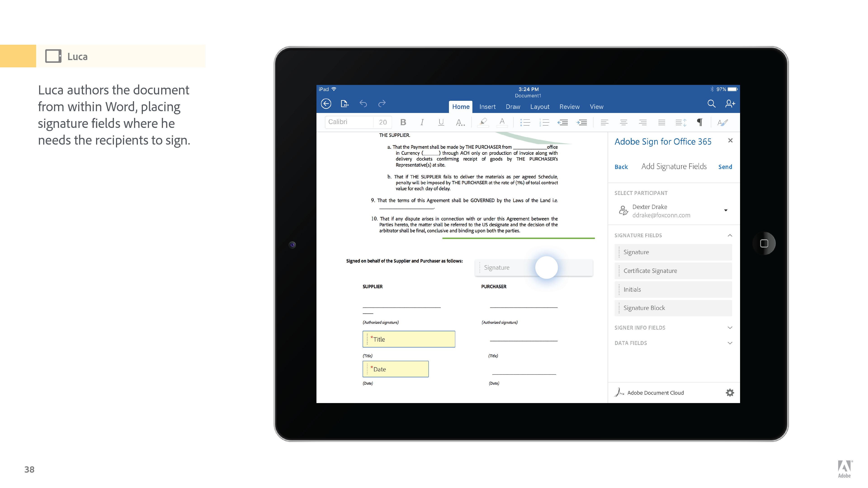
Task: Click the Adobe Document Cloud logo
Action: [x=619, y=392]
